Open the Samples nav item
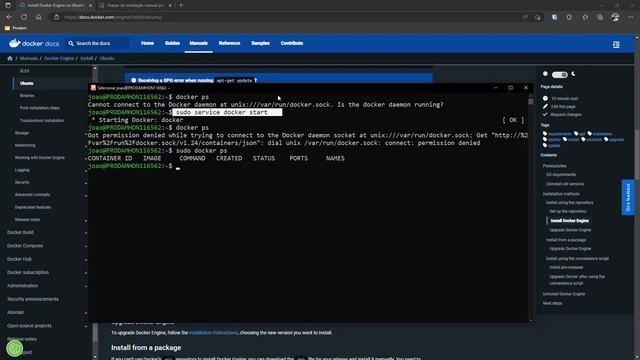Viewport: 640px width, 360px height. pos(260,43)
